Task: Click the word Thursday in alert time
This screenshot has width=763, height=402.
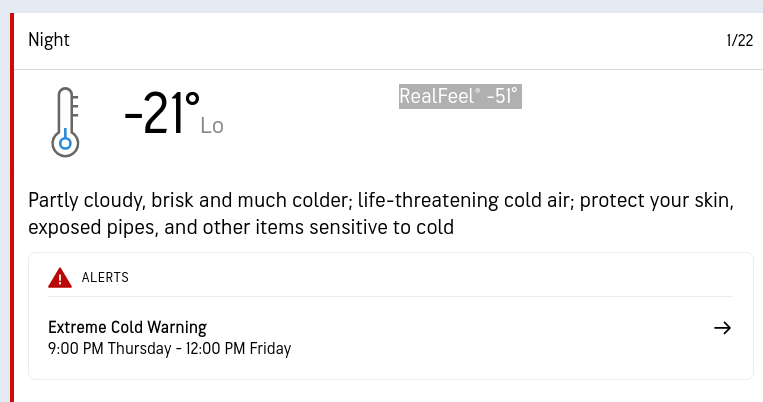Action: point(140,349)
